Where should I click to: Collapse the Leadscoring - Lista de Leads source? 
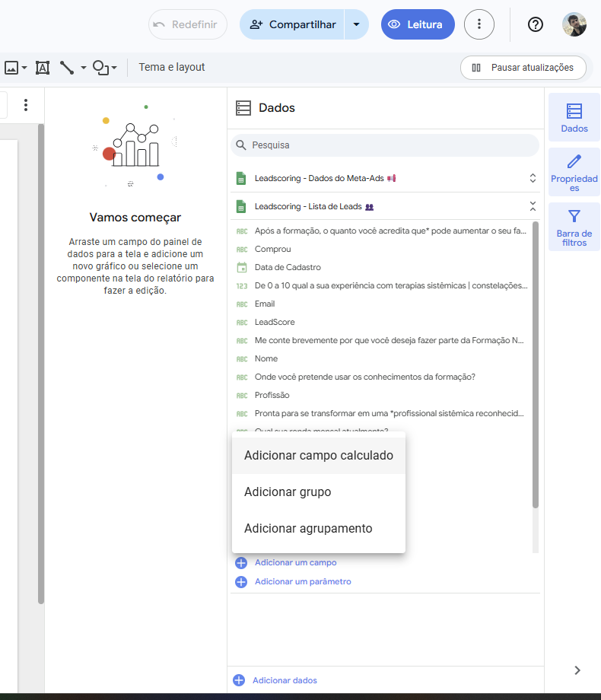533,206
